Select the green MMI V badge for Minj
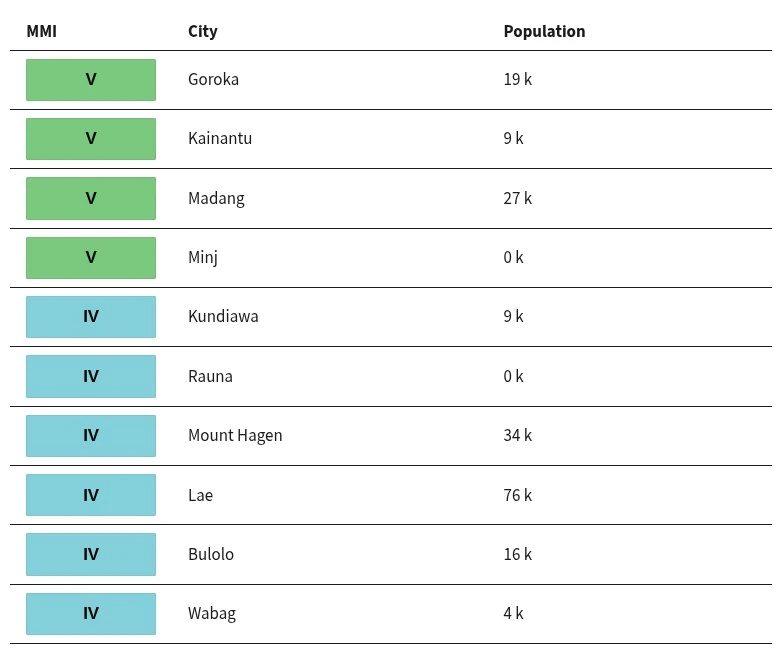Image resolution: width=779 pixels, height=656 pixels. point(91,257)
